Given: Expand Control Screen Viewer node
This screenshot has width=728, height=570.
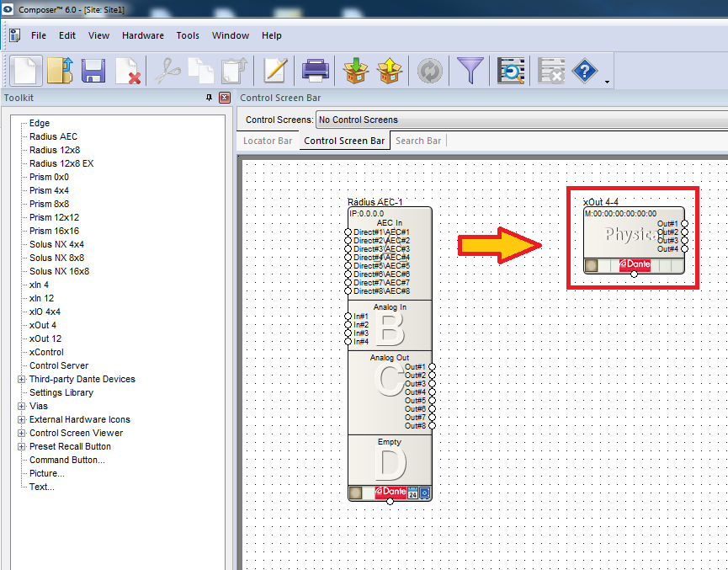Looking at the screenshot, I should point(21,433).
